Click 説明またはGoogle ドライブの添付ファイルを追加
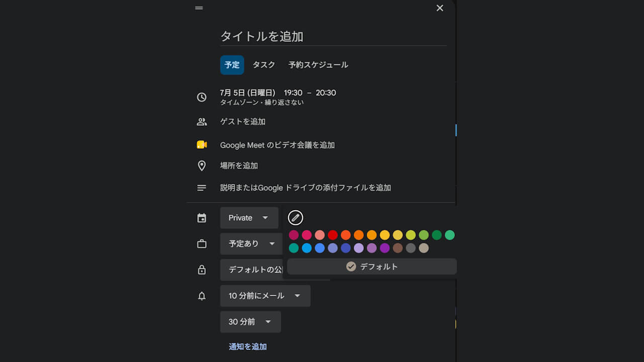Image resolution: width=644 pixels, height=362 pixels. coord(305,188)
